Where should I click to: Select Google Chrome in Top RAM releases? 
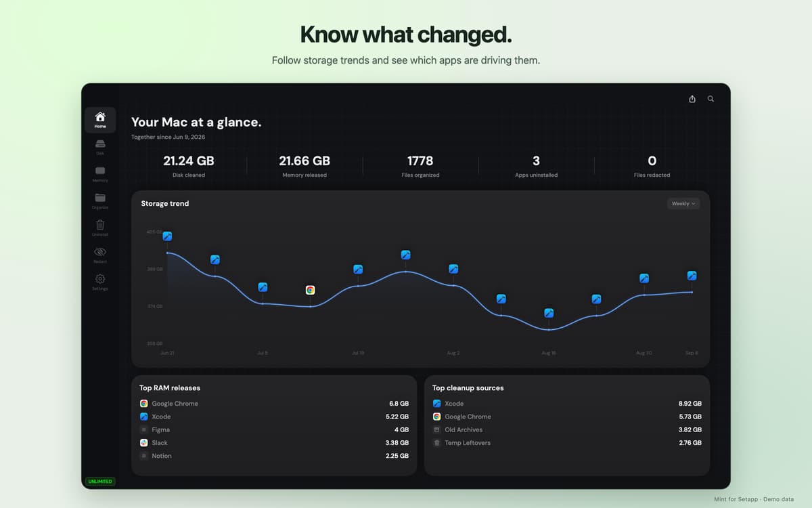click(x=274, y=404)
